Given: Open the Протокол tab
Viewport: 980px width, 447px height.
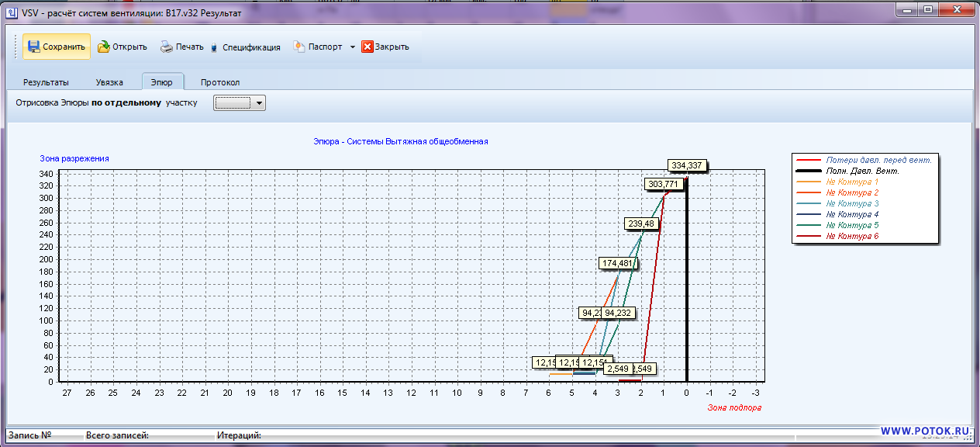Looking at the screenshot, I should [x=220, y=82].
